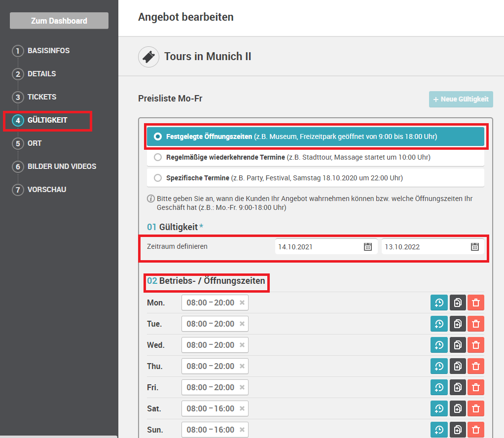The image size is (504, 438).
Task: Click the Angebot bearbeiten page title
Action: 186,17
